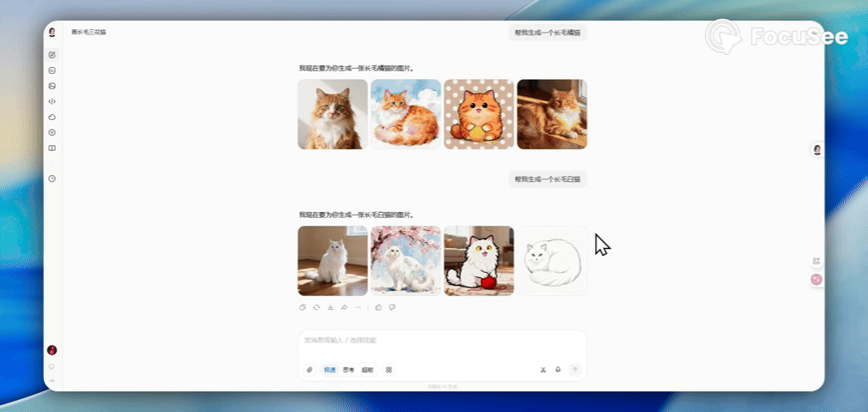868x412 pixels.
Task: Open the orange cat in sunlight thumbnail
Action: coord(552,114)
